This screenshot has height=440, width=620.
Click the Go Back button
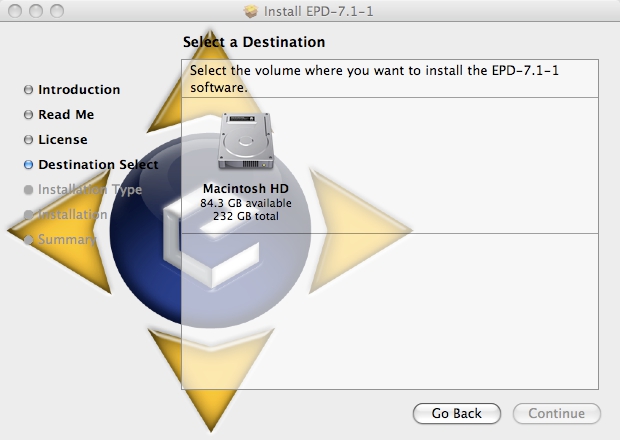click(x=457, y=414)
